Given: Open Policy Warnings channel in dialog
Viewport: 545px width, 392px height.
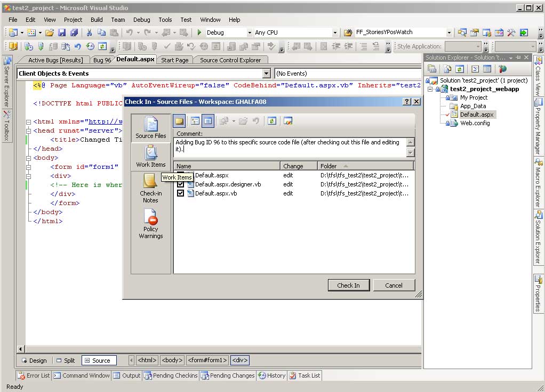Looking at the screenshot, I should point(150,224).
